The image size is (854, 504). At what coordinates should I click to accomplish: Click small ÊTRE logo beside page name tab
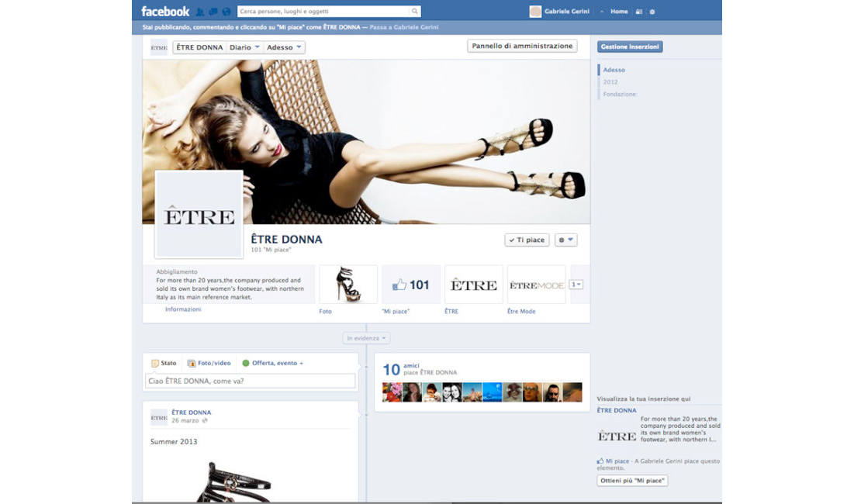(x=158, y=47)
